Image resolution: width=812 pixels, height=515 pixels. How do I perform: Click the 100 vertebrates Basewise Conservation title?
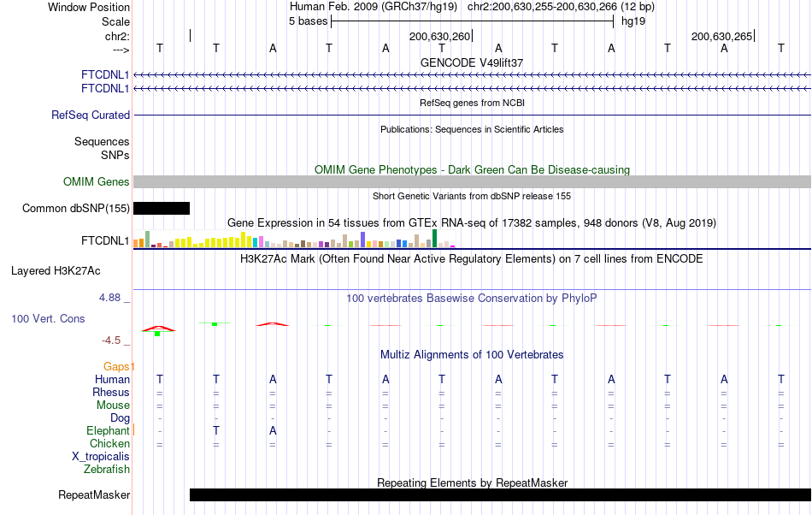click(x=472, y=298)
